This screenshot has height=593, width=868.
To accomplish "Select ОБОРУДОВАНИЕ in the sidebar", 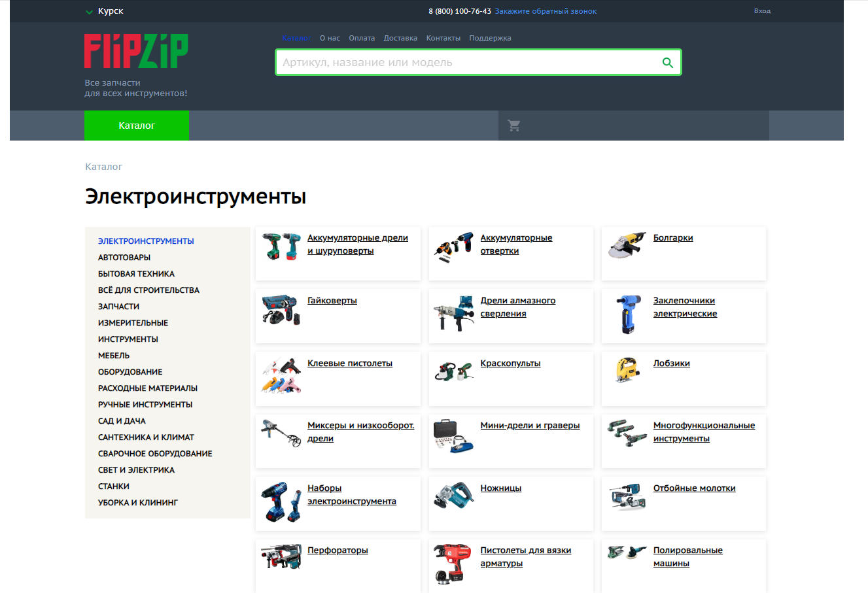I will pos(130,372).
